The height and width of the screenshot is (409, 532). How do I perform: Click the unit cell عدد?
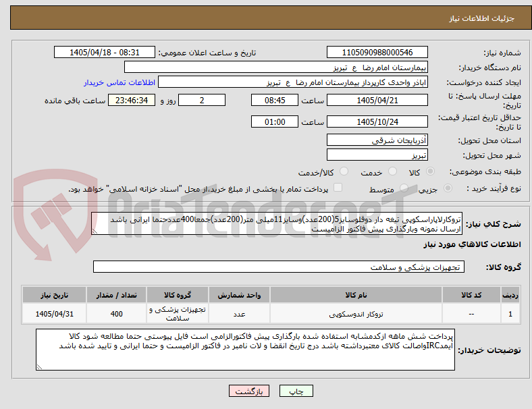(x=239, y=314)
